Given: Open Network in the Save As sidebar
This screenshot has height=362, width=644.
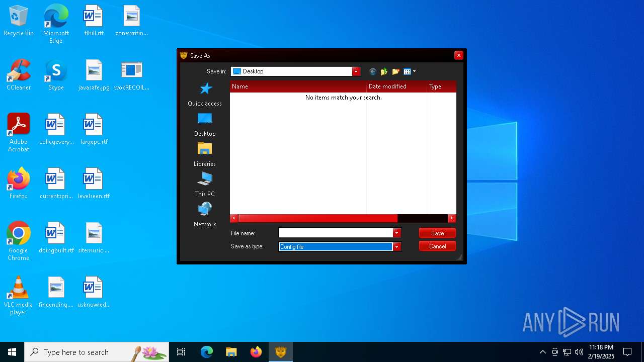Looking at the screenshot, I should click(x=205, y=215).
